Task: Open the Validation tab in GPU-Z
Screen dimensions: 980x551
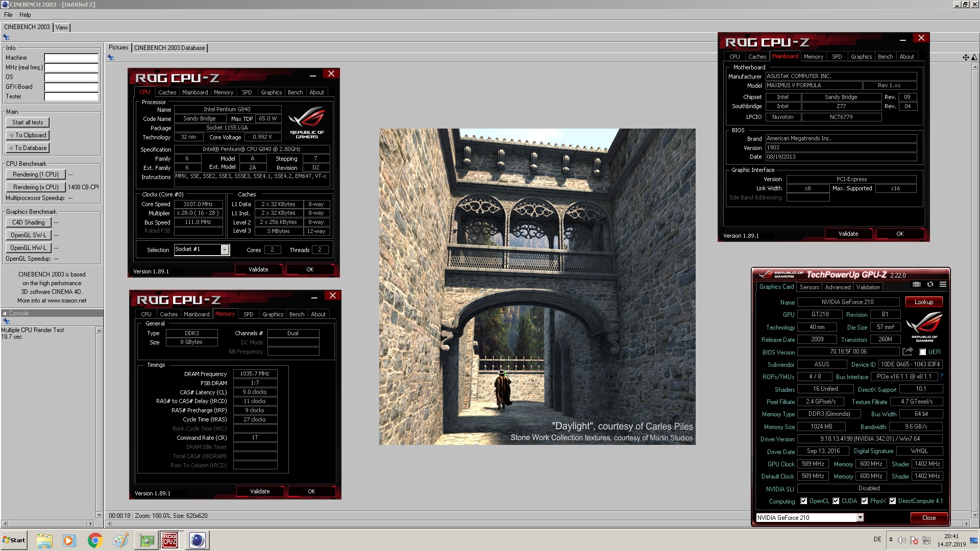Action: 868,287
